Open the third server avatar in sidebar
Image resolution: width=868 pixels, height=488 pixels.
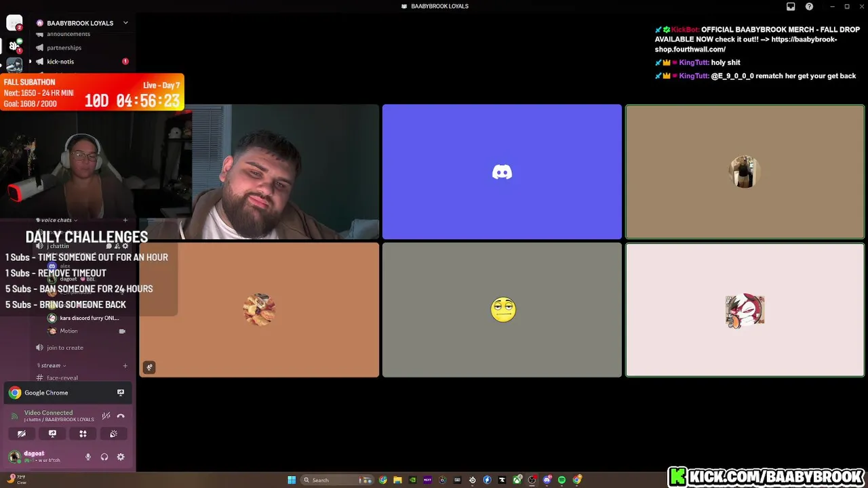tap(14, 66)
